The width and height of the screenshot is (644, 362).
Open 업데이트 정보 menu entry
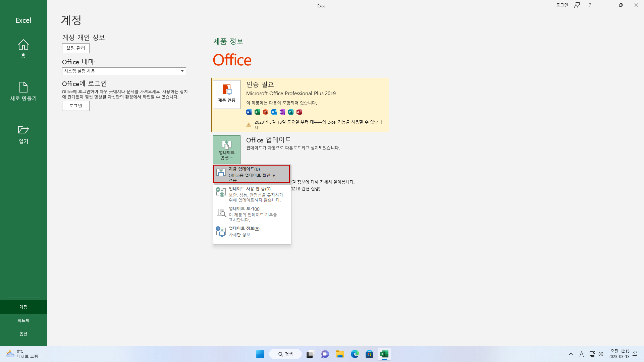252,231
